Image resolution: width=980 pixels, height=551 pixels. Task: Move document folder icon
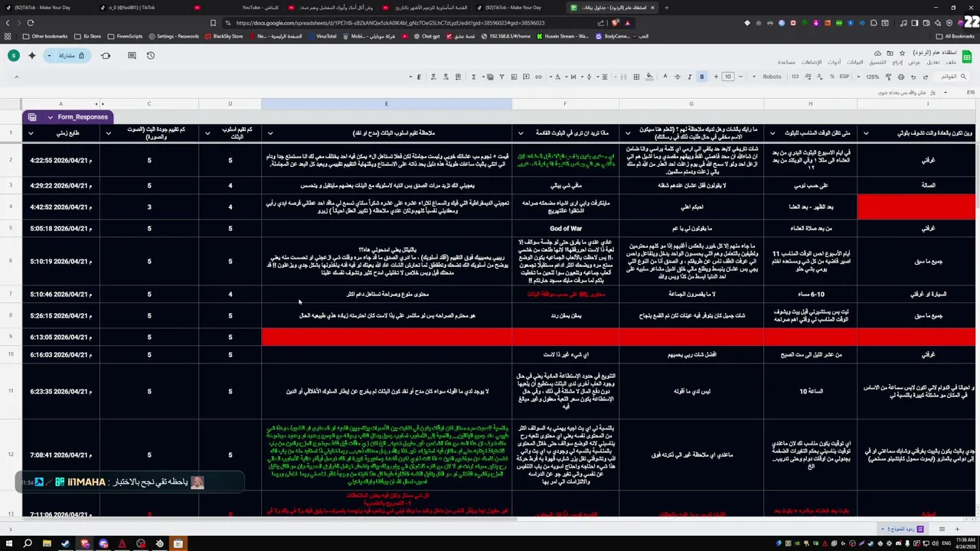pos(890,52)
